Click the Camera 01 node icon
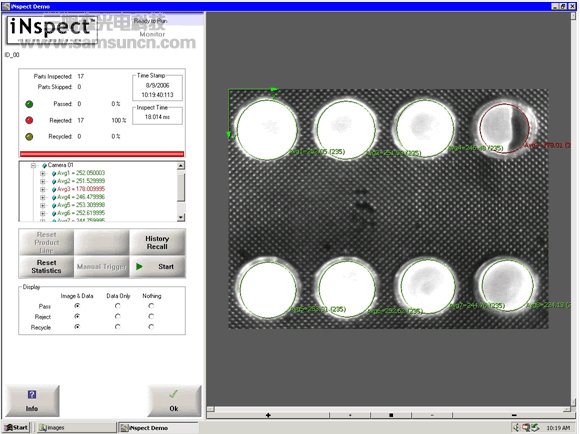This screenshot has height=434, width=580. pyautogui.click(x=44, y=165)
